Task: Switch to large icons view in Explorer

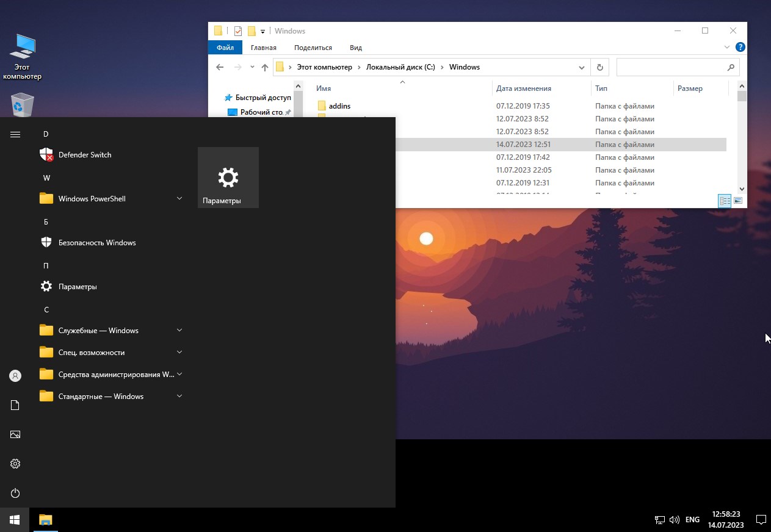Action: pyautogui.click(x=738, y=201)
